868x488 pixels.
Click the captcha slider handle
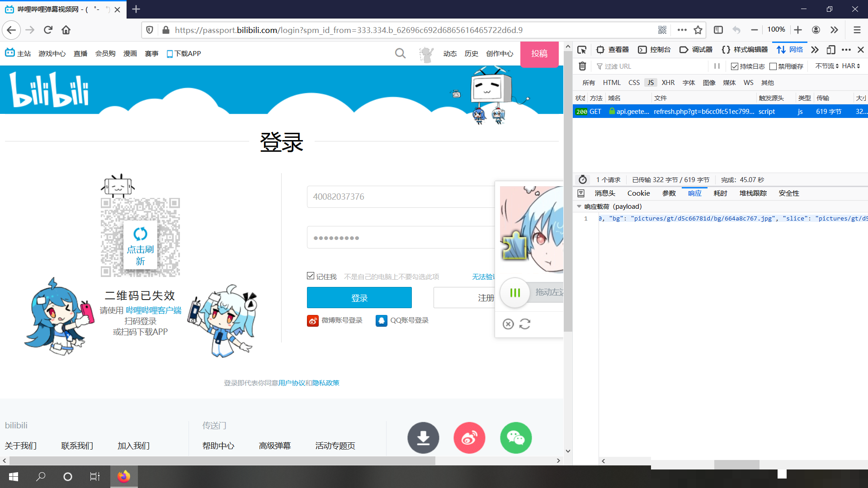coord(515,292)
